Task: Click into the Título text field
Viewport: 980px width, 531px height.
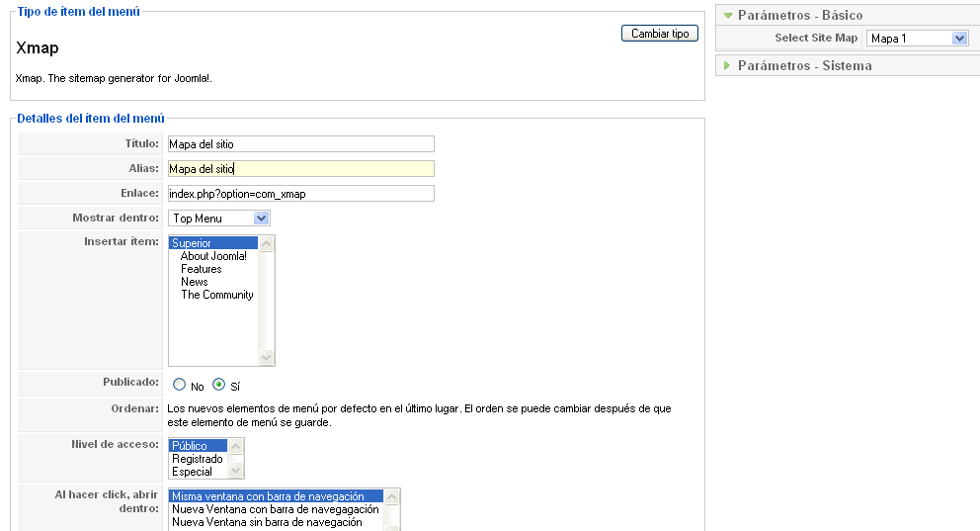Action: 300,144
